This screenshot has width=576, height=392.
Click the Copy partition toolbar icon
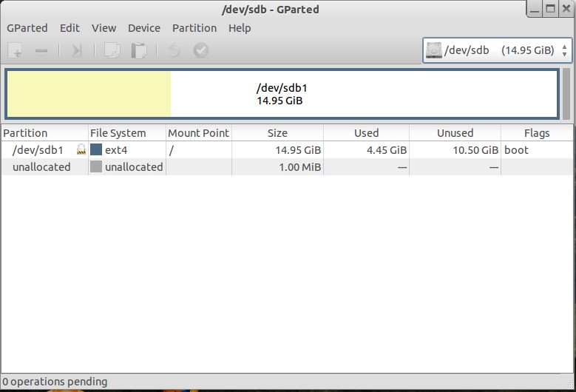(x=112, y=51)
